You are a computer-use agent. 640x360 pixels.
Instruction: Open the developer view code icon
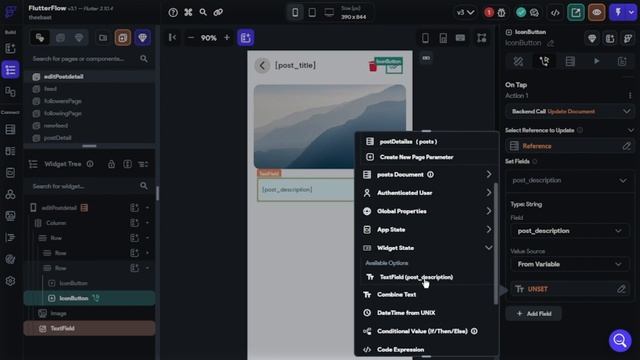click(x=555, y=13)
